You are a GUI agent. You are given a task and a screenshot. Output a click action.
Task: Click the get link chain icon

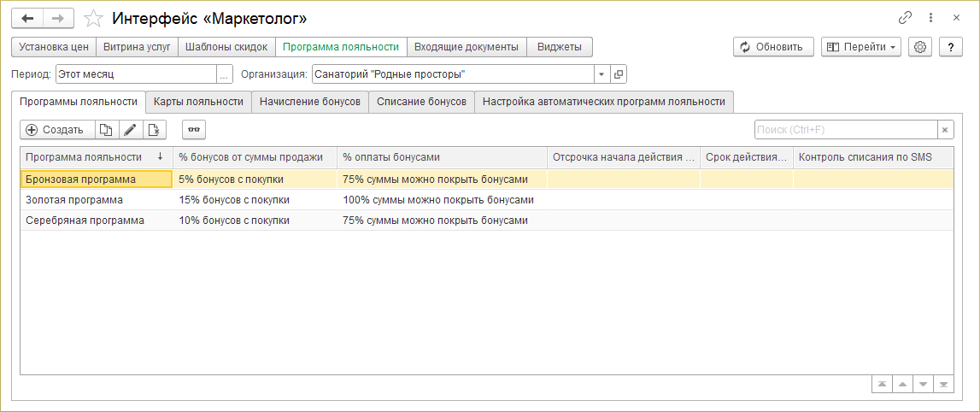click(906, 17)
